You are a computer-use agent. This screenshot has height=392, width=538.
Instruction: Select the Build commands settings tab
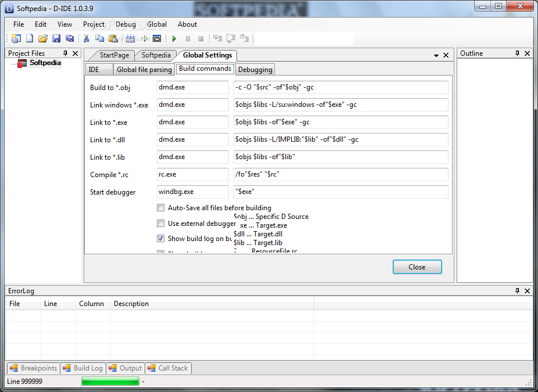pyautogui.click(x=205, y=69)
